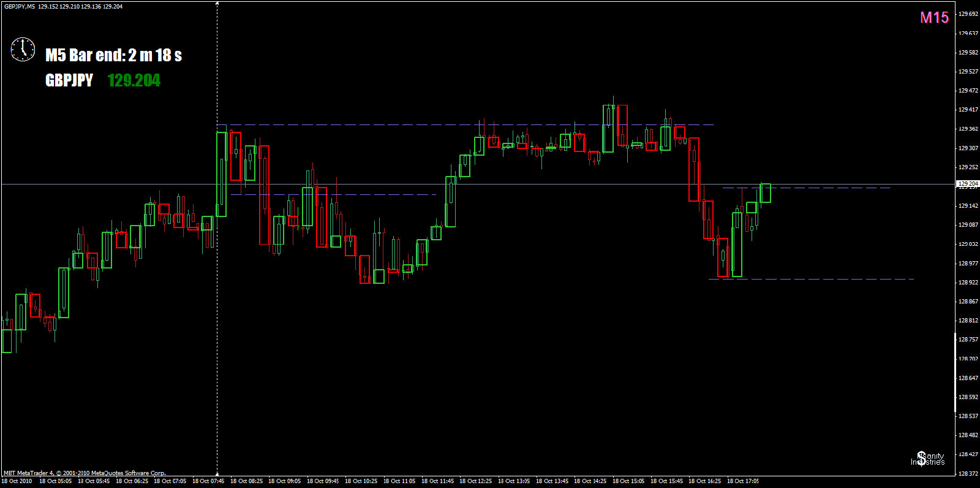980x488 pixels.
Task: Click the "18 Oct 12:25" time axis label
Action: pyautogui.click(x=475, y=481)
